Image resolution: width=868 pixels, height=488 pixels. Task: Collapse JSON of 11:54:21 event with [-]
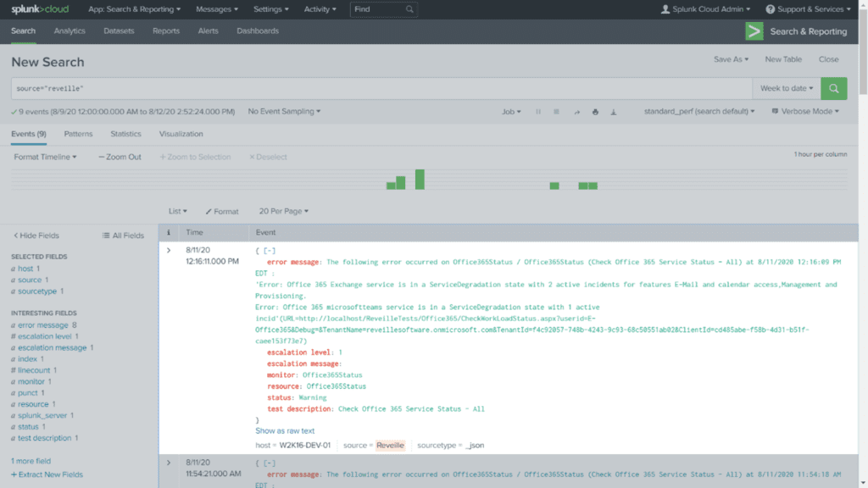(269, 463)
